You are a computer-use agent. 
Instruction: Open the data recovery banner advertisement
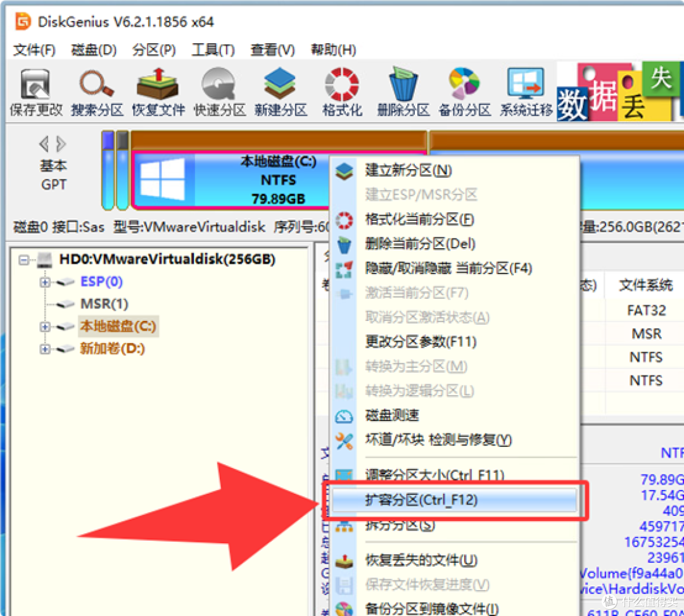coord(620,92)
